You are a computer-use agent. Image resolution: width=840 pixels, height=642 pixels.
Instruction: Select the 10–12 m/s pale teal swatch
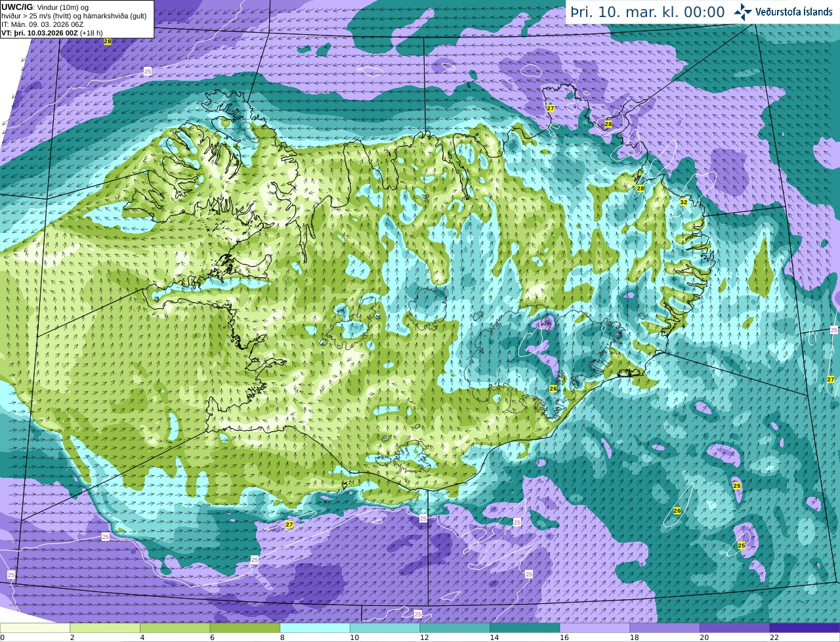pyautogui.click(x=385, y=628)
